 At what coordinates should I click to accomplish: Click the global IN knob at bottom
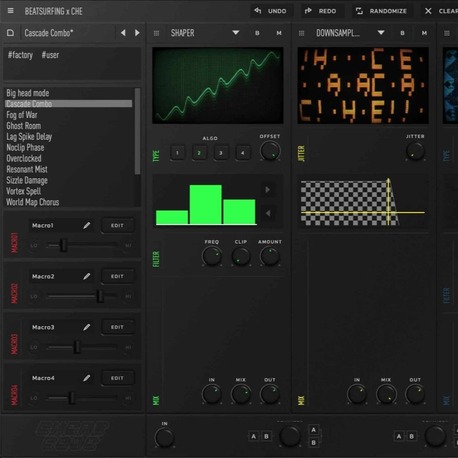164,437
